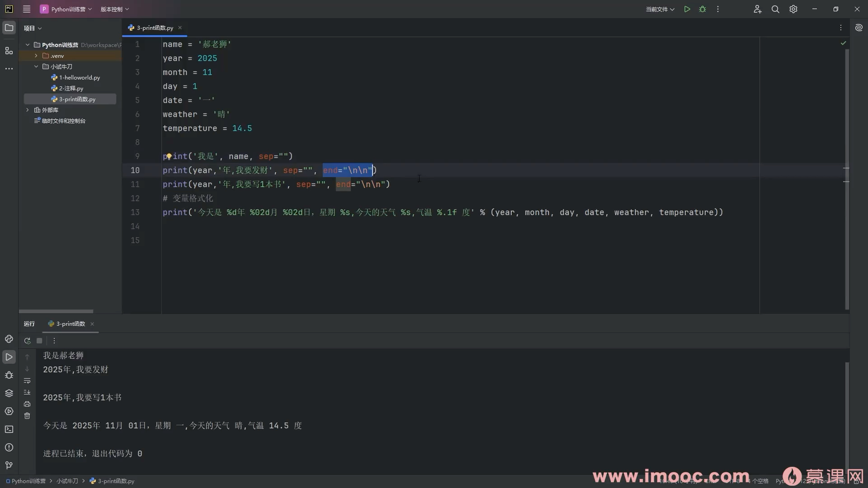Expand the .venv folder
Viewport: 868px width, 488px height.
click(x=36, y=56)
